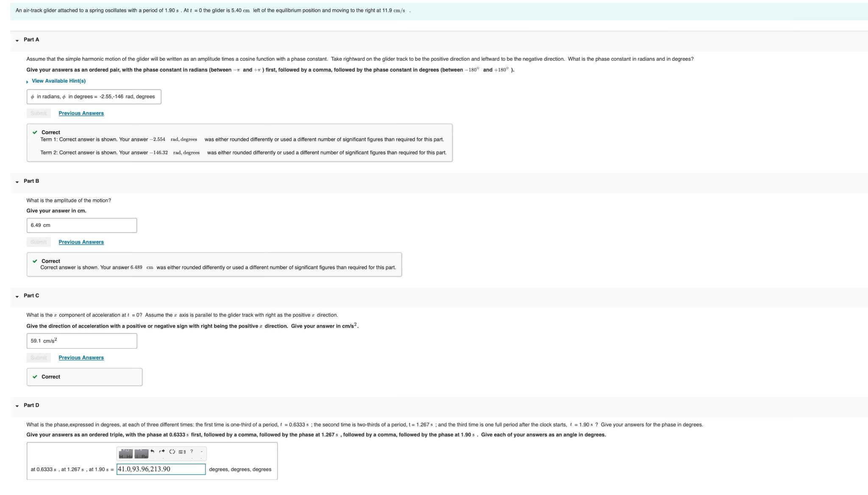Open Previous Answers link for Part C

tap(81, 358)
